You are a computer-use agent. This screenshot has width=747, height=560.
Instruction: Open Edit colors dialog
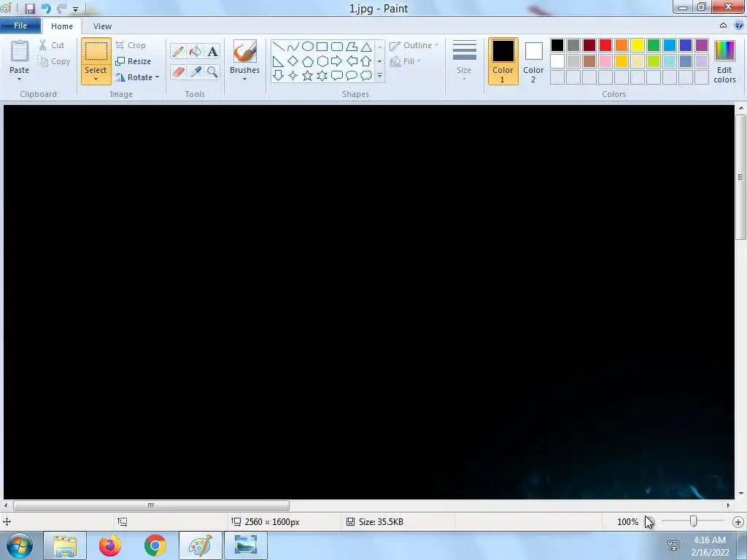(x=724, y=62)
